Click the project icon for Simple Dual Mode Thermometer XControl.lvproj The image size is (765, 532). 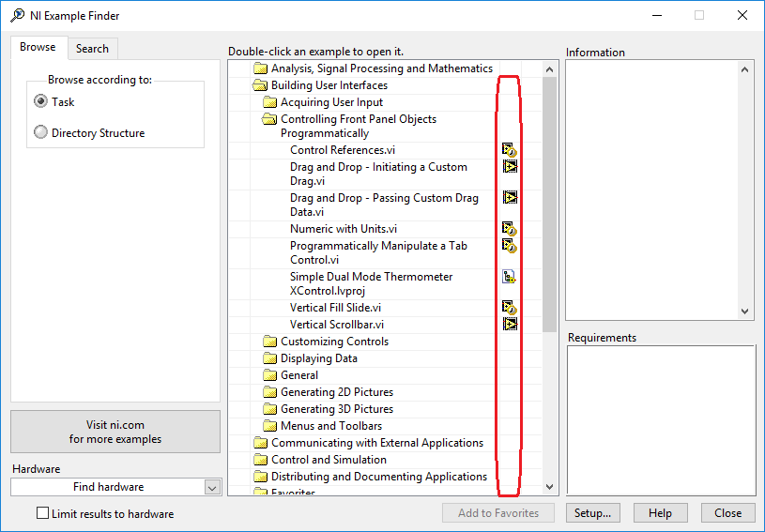(x=509, y=277)
